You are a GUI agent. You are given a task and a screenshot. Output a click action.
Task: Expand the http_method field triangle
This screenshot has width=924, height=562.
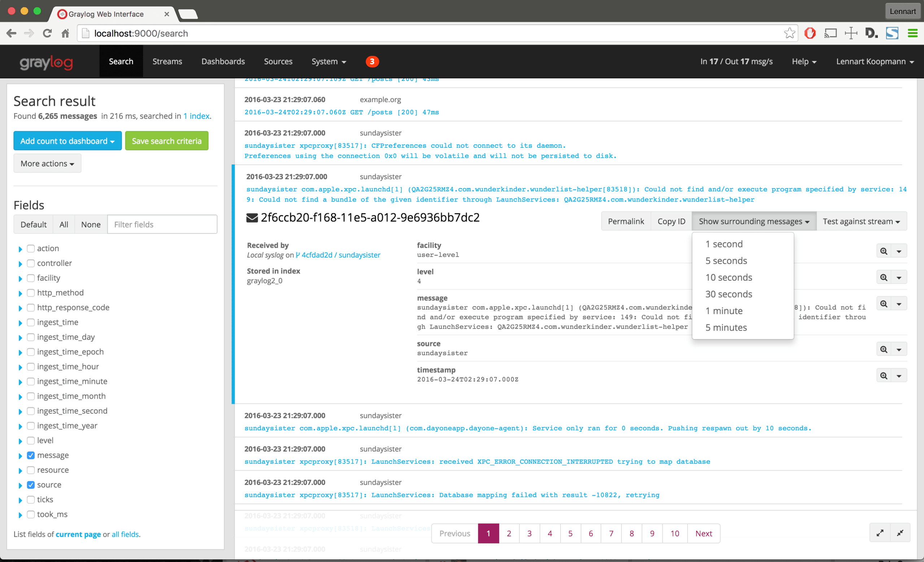click(20, 293)
